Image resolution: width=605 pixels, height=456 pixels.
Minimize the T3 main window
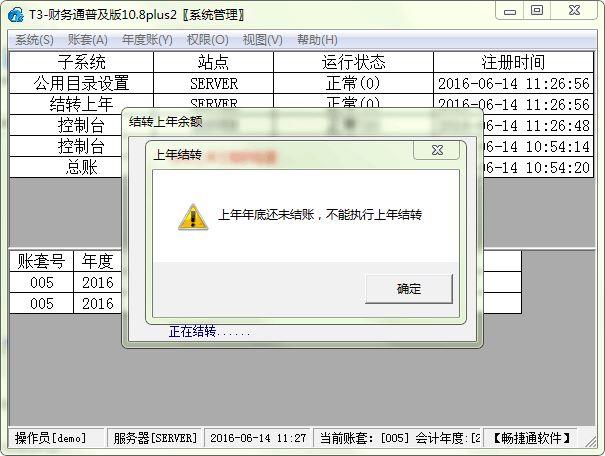[x=510, y=11]
